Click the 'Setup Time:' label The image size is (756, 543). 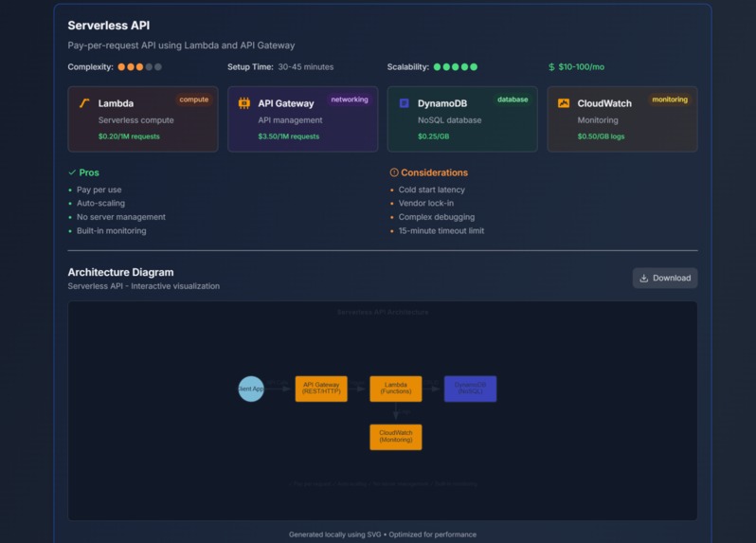250,67
